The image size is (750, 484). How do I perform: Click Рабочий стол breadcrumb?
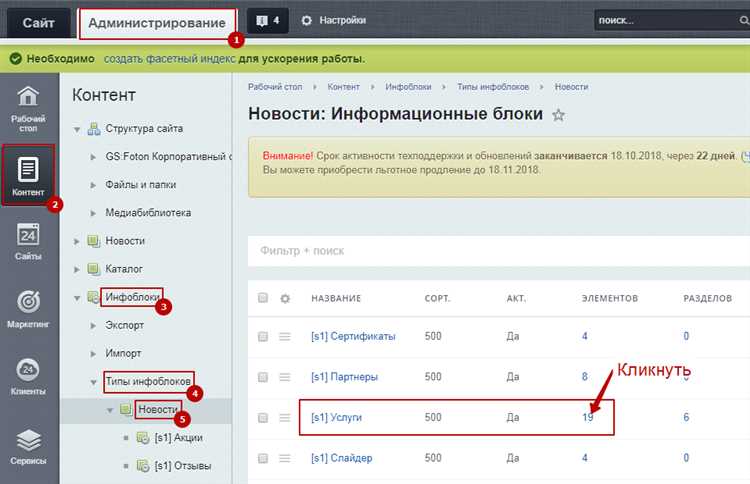click(x=275, y=87)
